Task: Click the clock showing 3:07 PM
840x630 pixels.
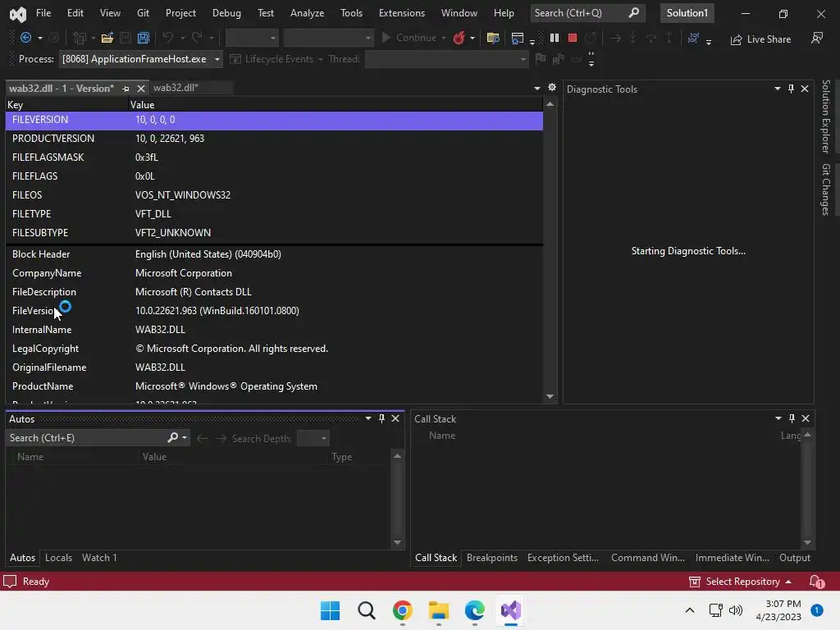Action: (x=783, y=604)
